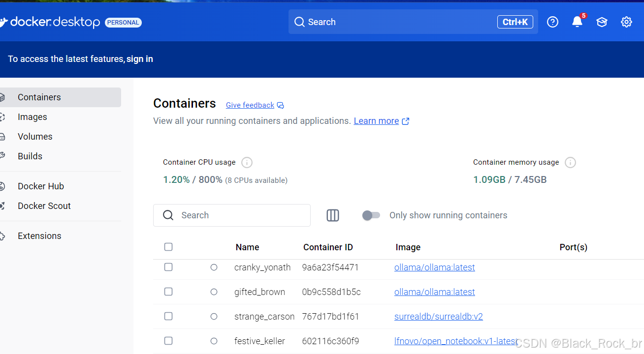Click container ID 0b9c558d1b5c
The height and width of the screenshot is (354, 644).
click(x=331, y=292)
